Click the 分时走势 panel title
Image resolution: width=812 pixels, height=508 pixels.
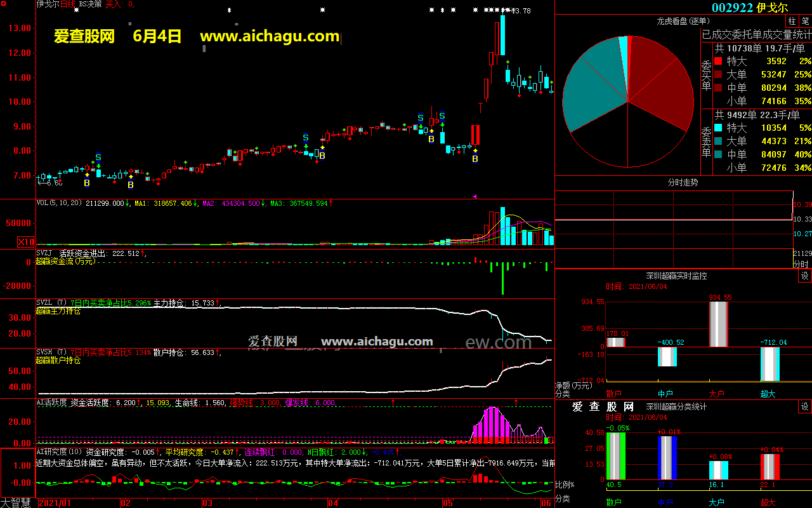click(x=683, y=182)
